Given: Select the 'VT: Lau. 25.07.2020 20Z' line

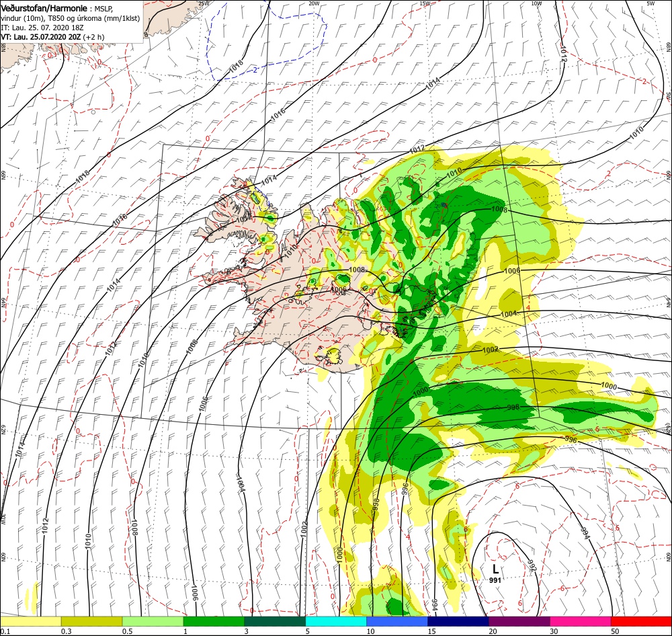Looking at the screenshot, I should tap(41, 37).
